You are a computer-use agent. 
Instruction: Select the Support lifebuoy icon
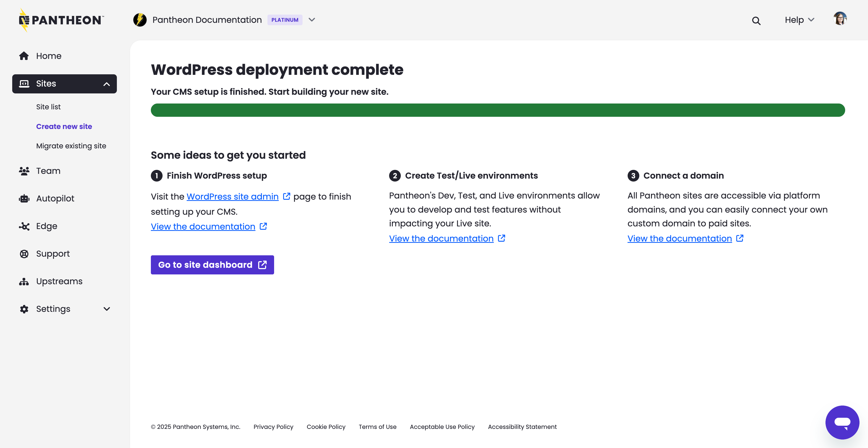(24, 253)
